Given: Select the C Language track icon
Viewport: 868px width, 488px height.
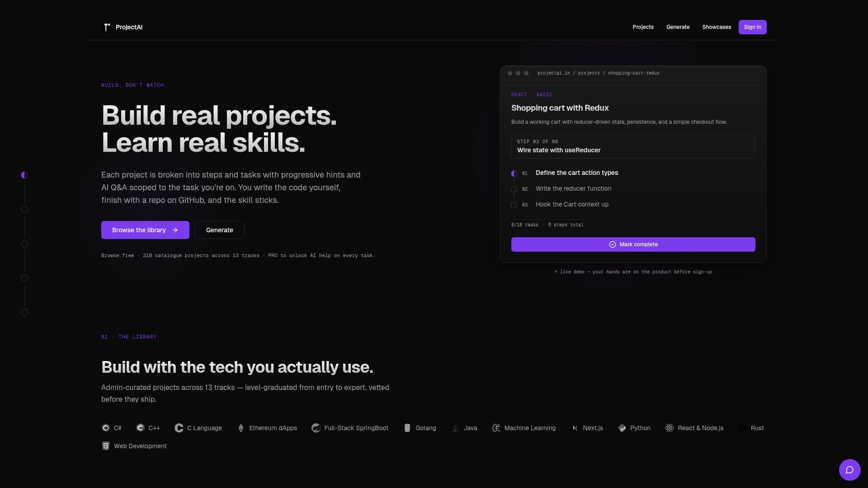Looking at the screenshot, I should click(179, 428).
